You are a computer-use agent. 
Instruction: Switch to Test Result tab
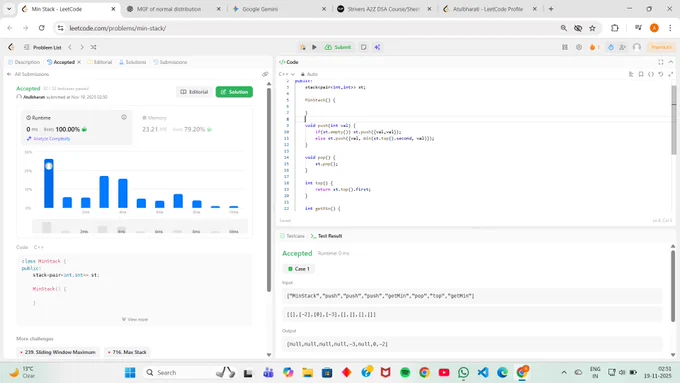pos(327,236)
